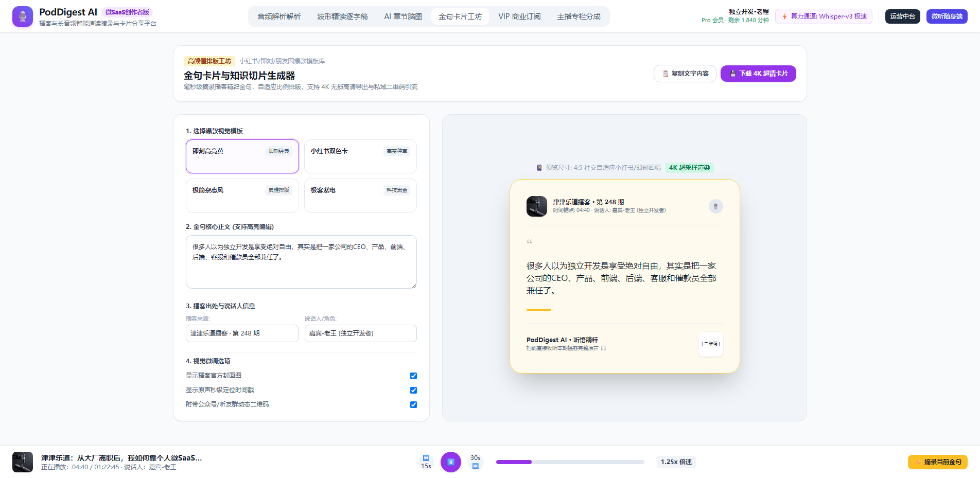Download the 4K 超清卡片

758,74
